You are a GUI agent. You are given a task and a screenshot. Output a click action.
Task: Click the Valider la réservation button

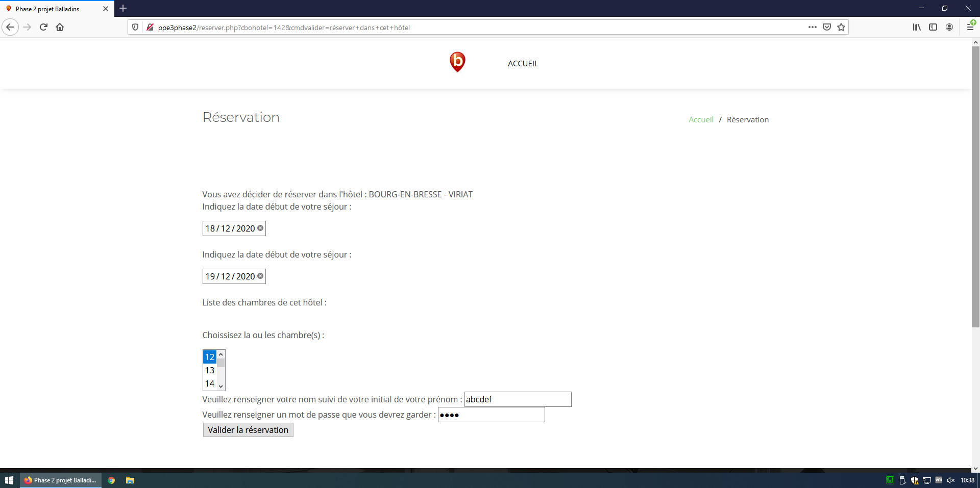[248, 430]
